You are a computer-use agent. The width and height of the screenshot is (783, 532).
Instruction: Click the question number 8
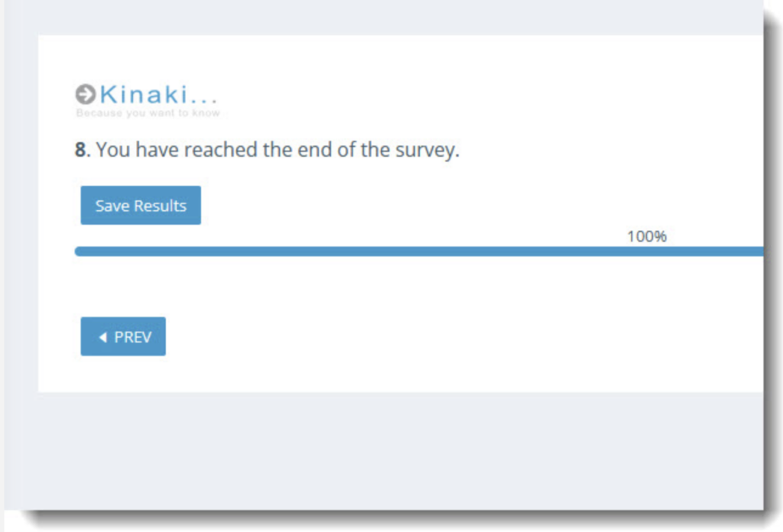[80, 150]
